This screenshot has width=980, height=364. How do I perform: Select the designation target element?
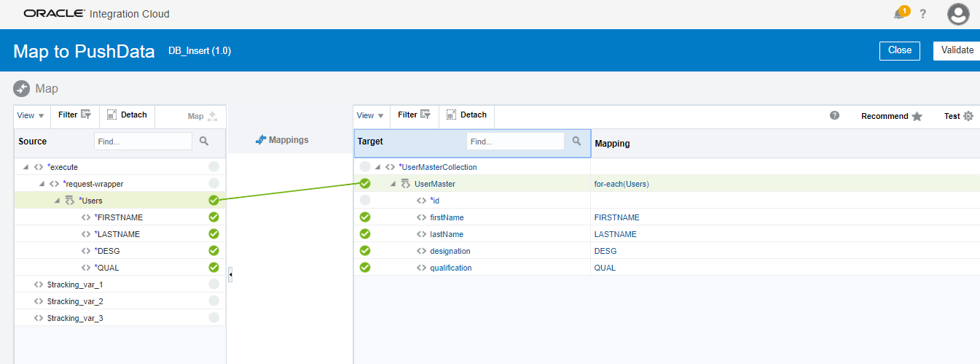pos(450,251)
